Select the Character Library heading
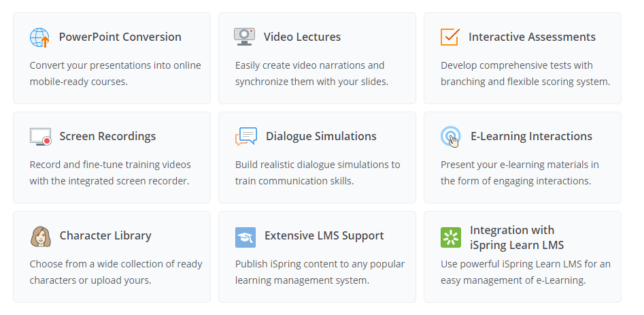The width and height of the screenshot is (644, 315). click(105, 235)
